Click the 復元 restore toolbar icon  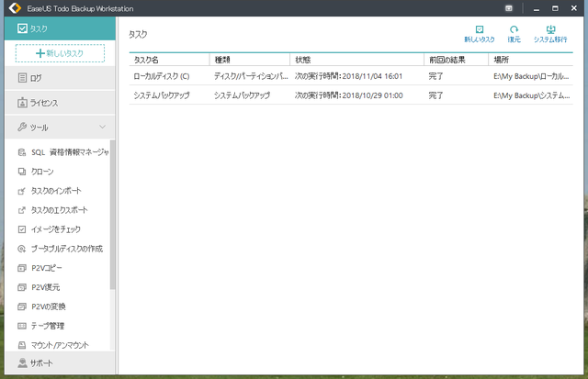click(514, 29)
